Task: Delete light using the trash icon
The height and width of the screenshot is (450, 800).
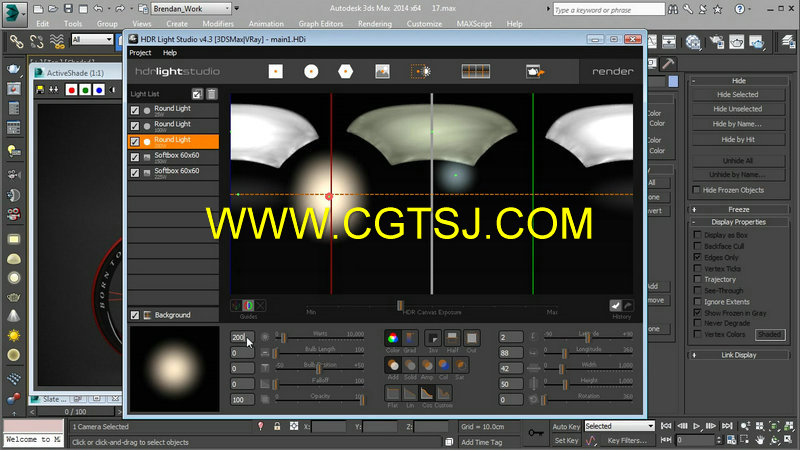Action: pos(212,93)
